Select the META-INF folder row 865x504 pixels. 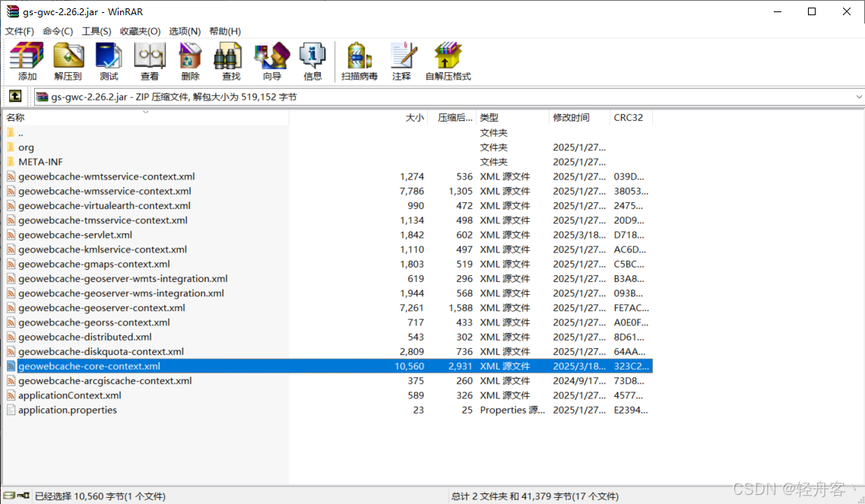tap(328, 162)
